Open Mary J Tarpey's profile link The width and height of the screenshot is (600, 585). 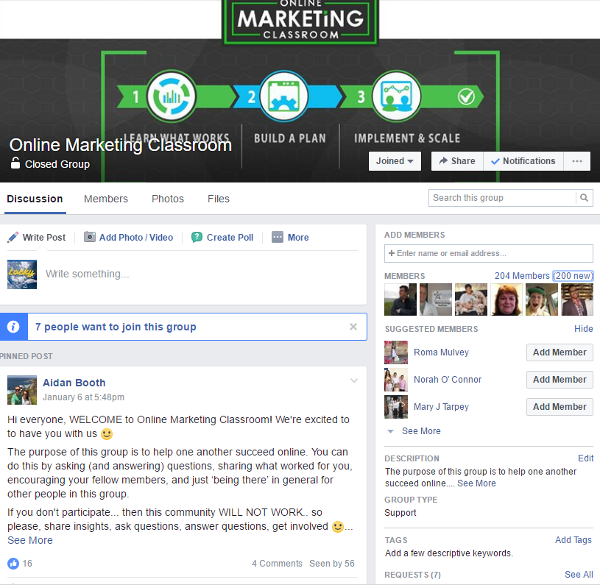click(441, 407)
